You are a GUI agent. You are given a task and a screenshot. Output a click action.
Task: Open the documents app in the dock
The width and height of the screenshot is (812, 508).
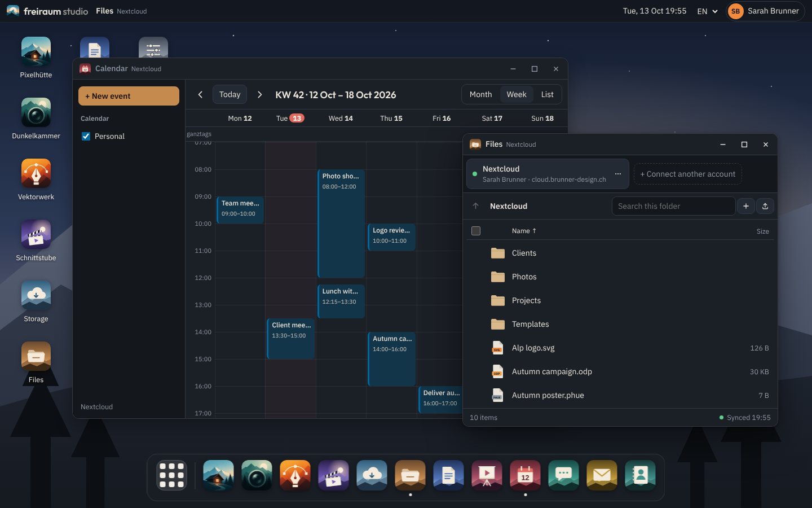[x=448, y=475]
